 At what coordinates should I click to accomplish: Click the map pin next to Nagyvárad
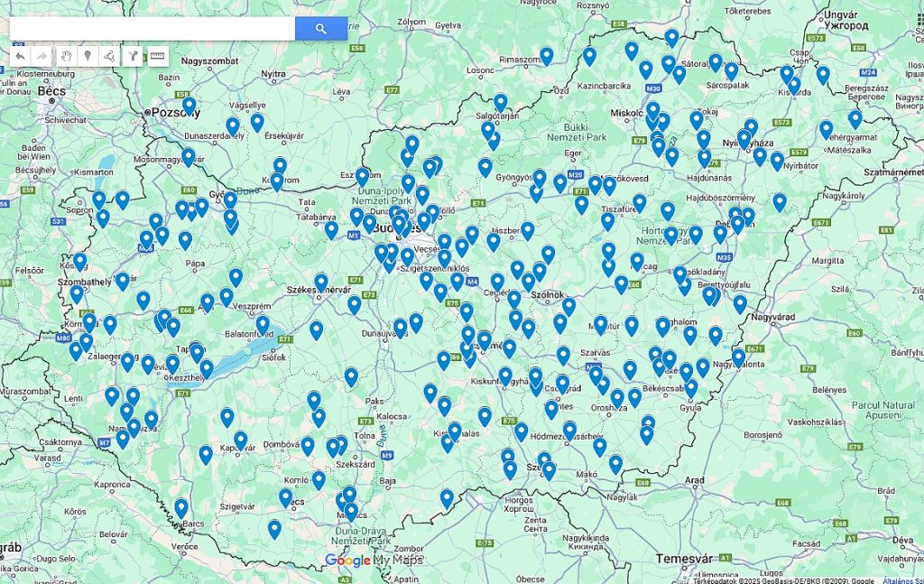click(x=740, y=303)
